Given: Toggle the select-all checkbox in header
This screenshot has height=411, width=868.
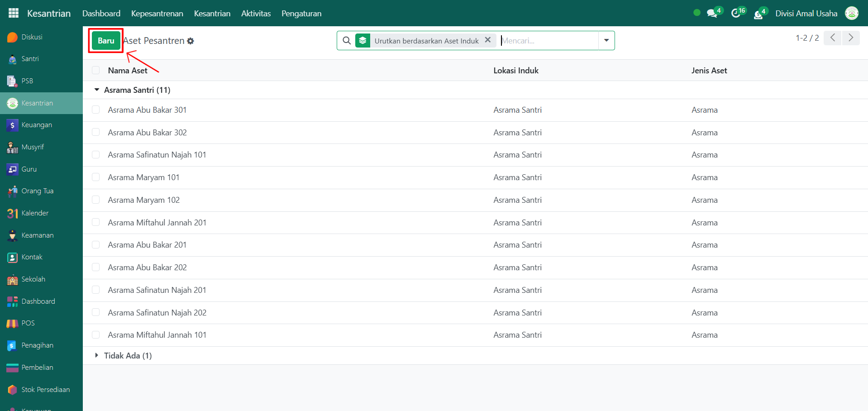Looking at the screenshot, I should point(95,70).
